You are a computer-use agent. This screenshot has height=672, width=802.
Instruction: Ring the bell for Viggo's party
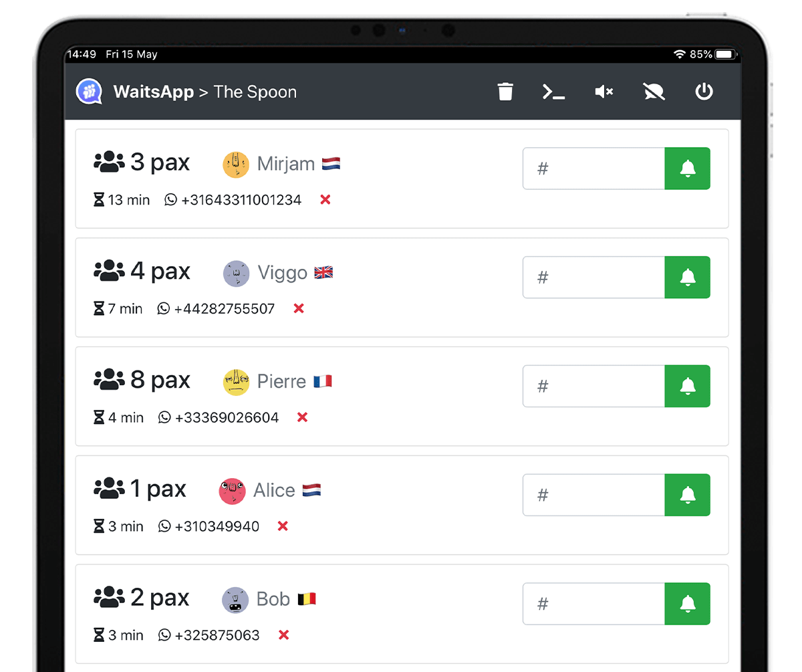pyautogui.click(x=687, y=277)
